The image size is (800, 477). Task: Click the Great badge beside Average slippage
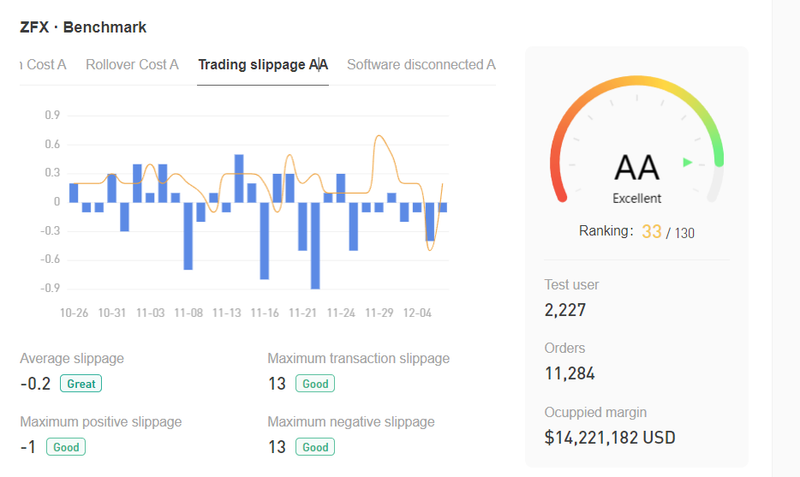(x=81, y=384)
